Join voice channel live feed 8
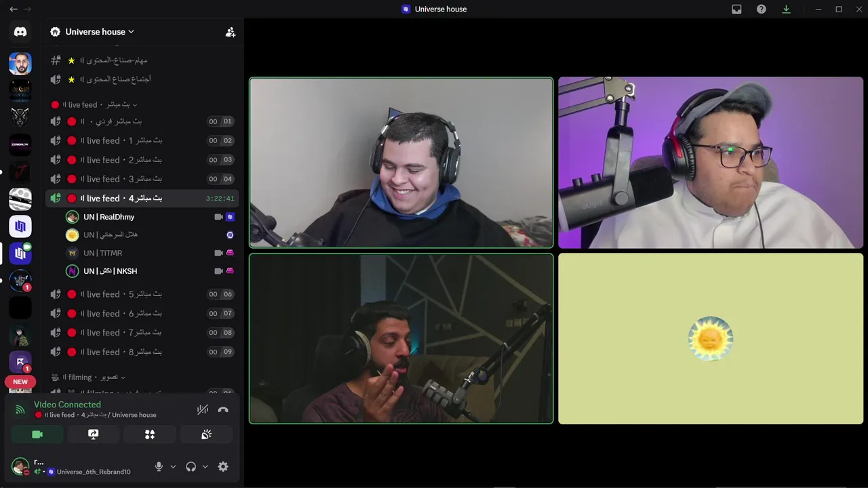868x488 pixels. click(x=142, y=352)
